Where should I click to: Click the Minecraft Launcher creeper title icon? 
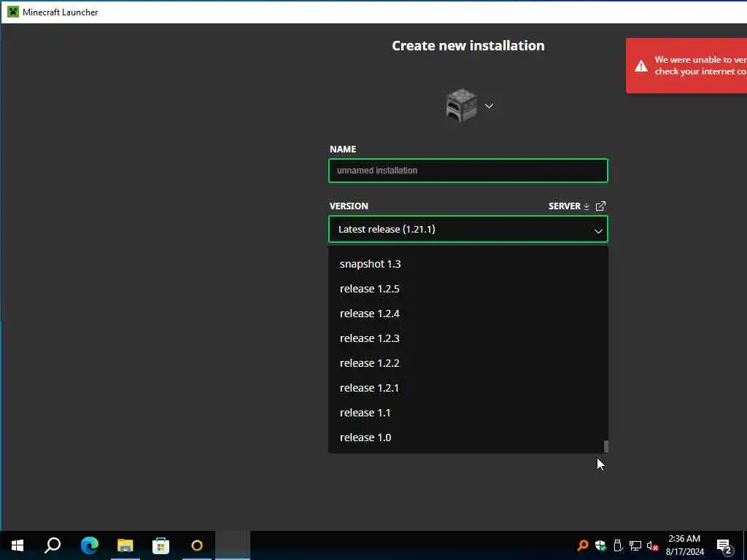tap(13, 12)
